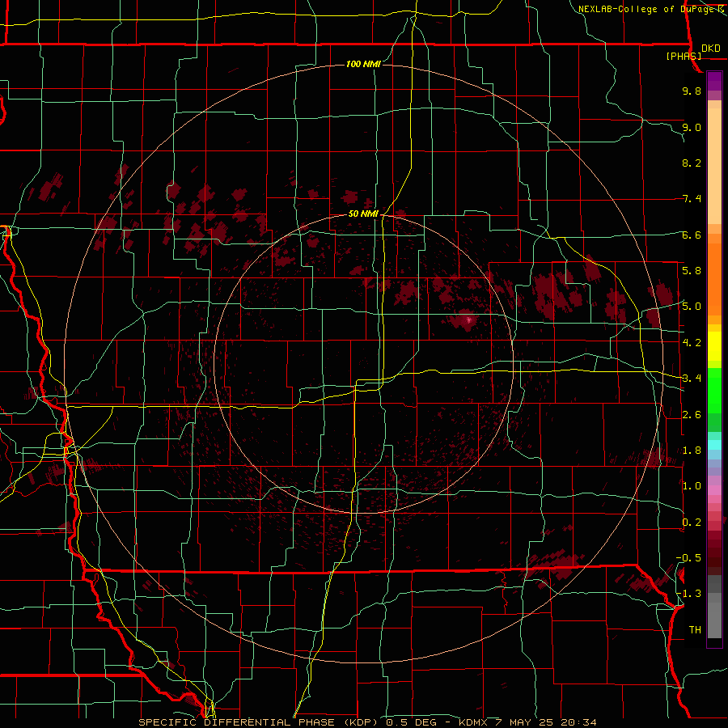Select the -0.5 scale value
The image size is (728, 728).
click(688, 558)
